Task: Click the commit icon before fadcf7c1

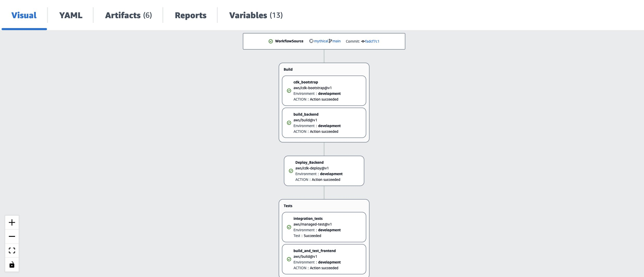Action: [x=363, y=41]
